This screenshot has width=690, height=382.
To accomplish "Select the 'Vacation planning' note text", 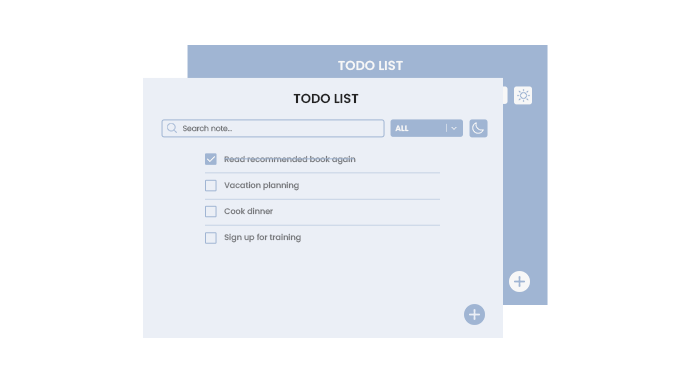I will coord(261,185).
